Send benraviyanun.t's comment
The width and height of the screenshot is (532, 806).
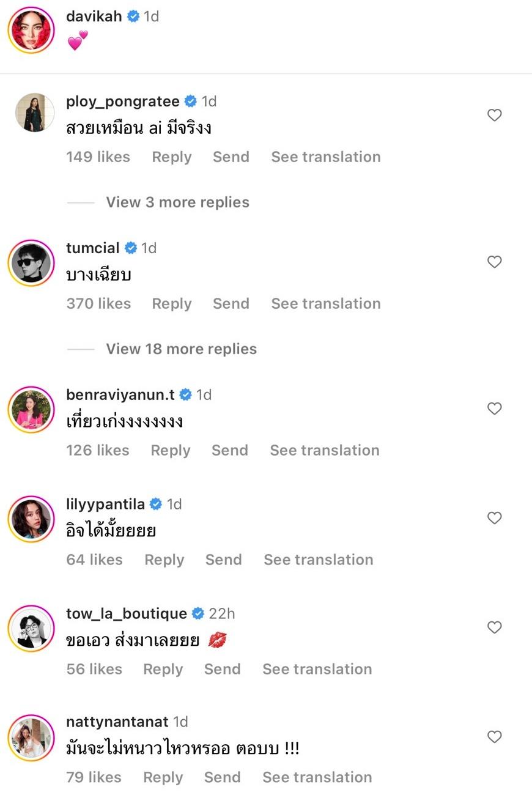coord(229,451)
